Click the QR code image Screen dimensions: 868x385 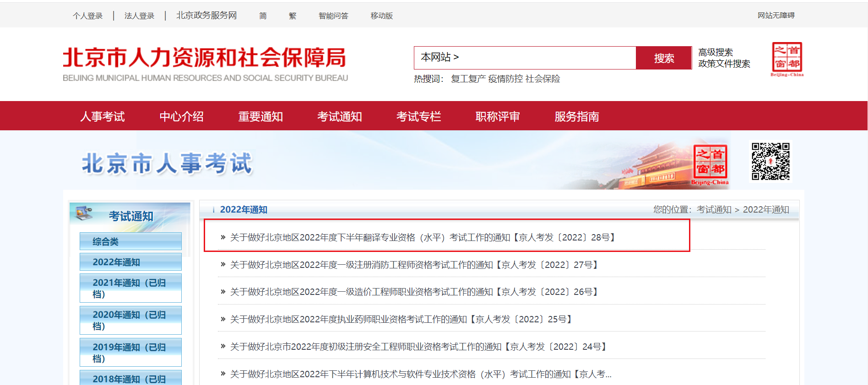coord(770,161)
